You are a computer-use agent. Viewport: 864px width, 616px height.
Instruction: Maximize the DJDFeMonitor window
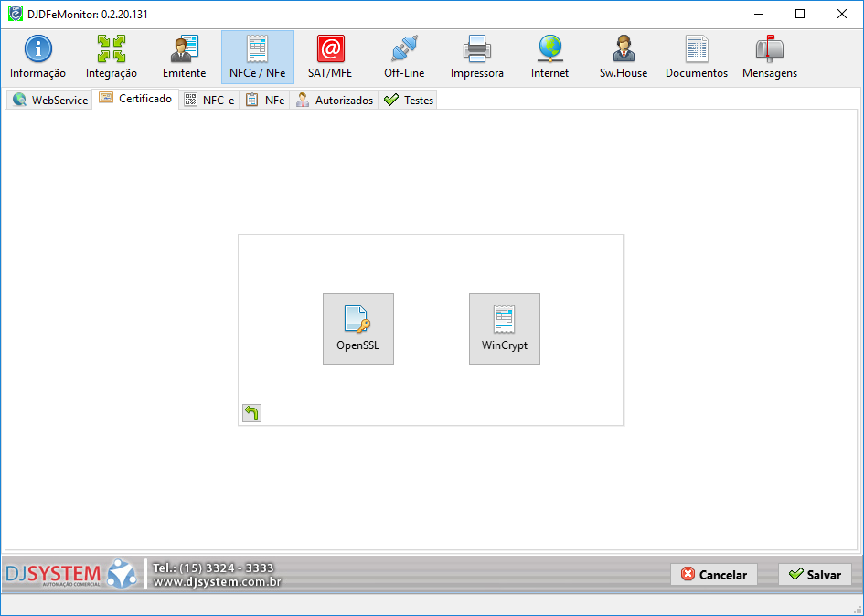click(800, 14)
